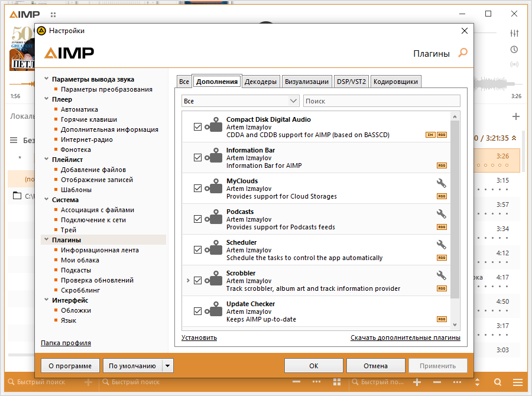Click the 'Установить' link
The width and height of the screenshot is (532, 396).
[199, 337]
